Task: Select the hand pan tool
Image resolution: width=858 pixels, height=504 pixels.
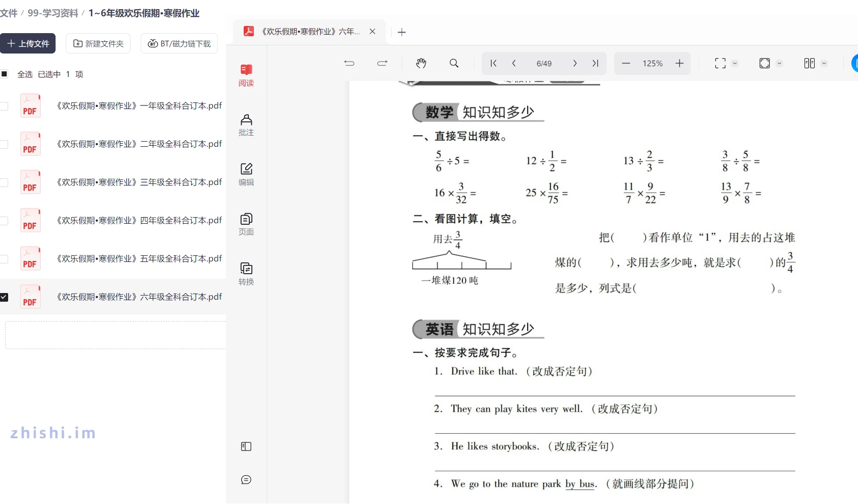Action: (x=421, y=63)
